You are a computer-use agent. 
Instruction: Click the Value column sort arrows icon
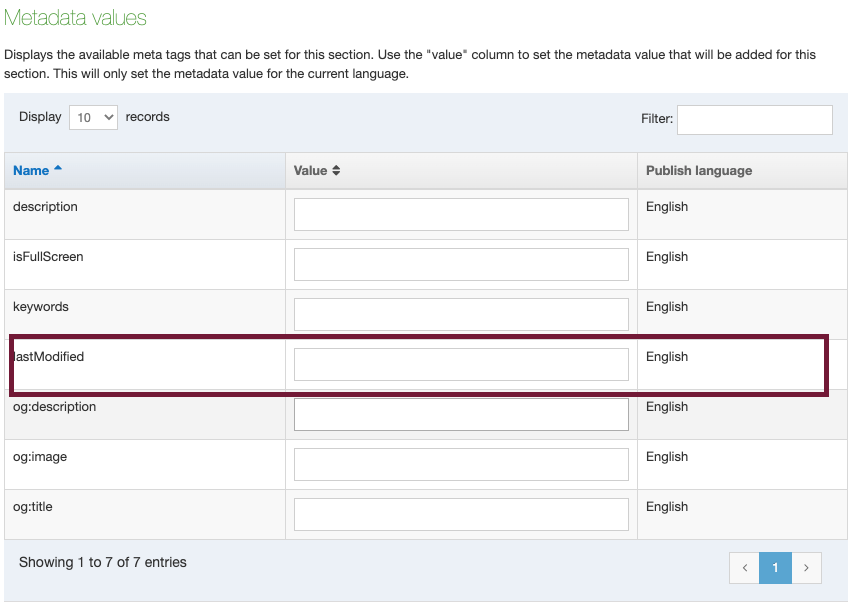point(336,170)
